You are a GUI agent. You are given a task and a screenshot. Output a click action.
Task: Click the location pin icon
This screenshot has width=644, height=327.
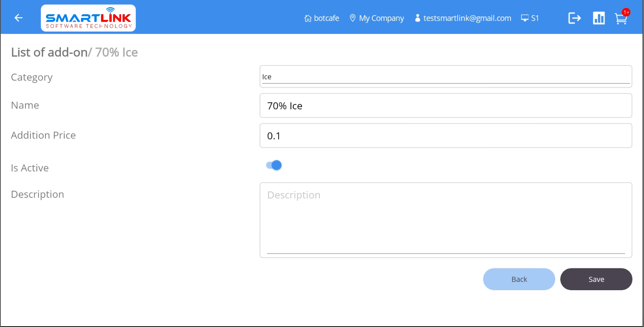[x=352, y=18]
